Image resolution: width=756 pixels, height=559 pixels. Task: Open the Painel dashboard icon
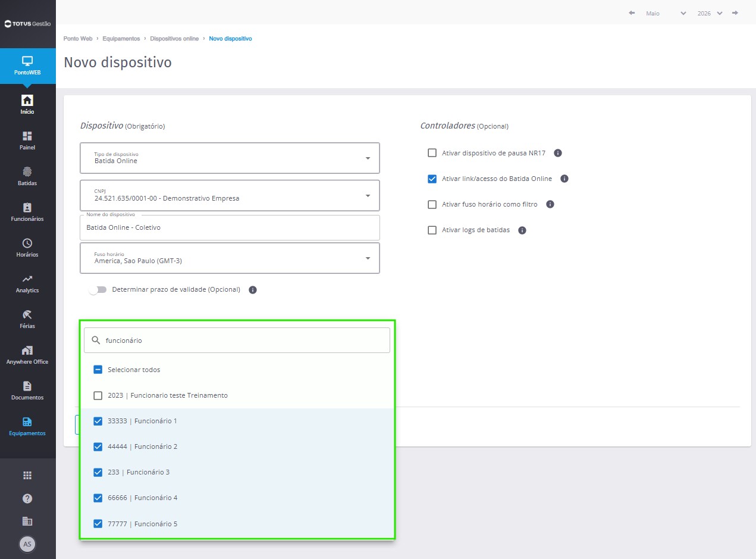[27, 136]
